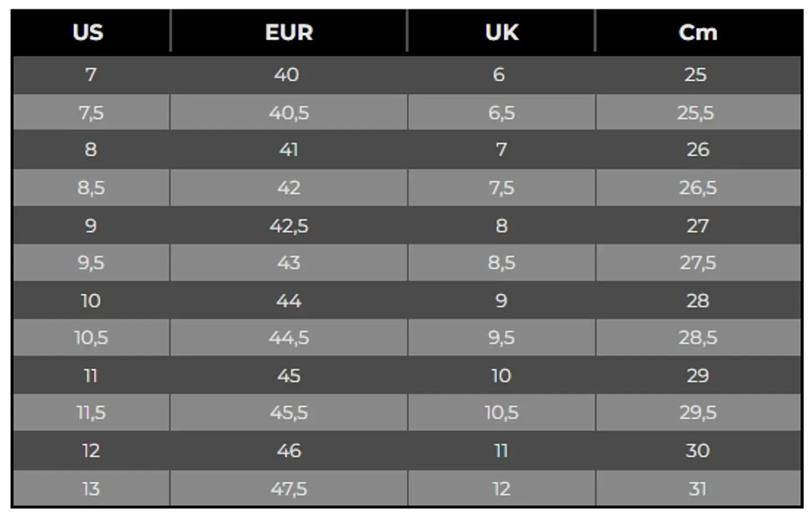Select EUR size 47,5 cell
Image resolution: width=812 pixels, height=520 pixels.
[289, 488]
